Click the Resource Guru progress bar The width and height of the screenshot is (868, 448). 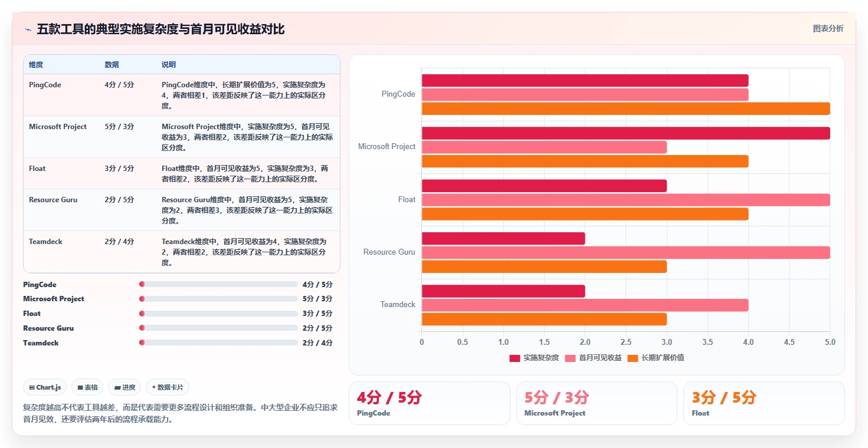click(x=218, y=328)
